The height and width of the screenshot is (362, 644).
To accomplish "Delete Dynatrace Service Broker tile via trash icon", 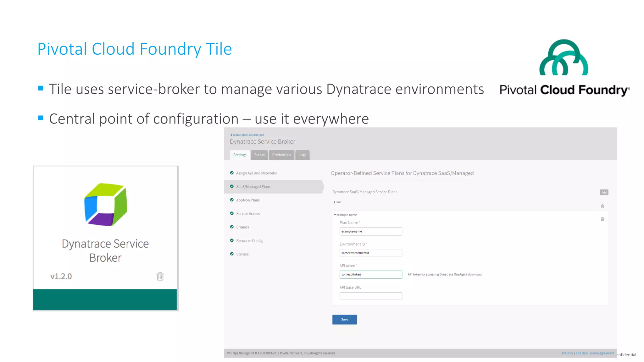I will tap(160, 276).
